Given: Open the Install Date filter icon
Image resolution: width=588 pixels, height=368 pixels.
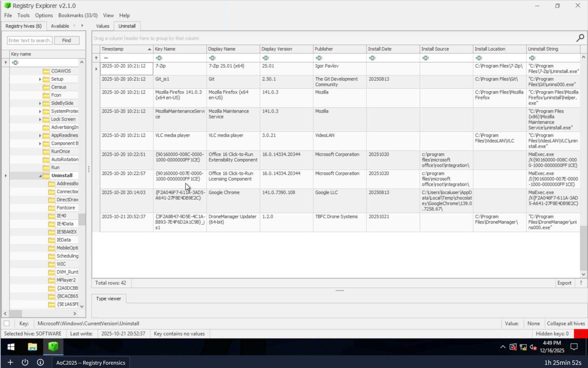Looking at the screenshot, I should coord(372,58).
